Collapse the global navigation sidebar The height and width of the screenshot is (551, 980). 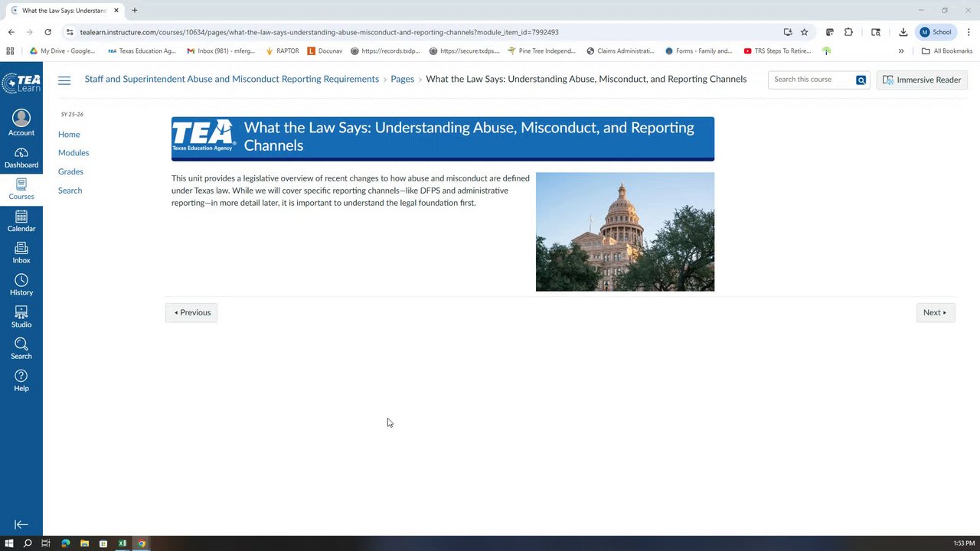(x=21, y=524)
